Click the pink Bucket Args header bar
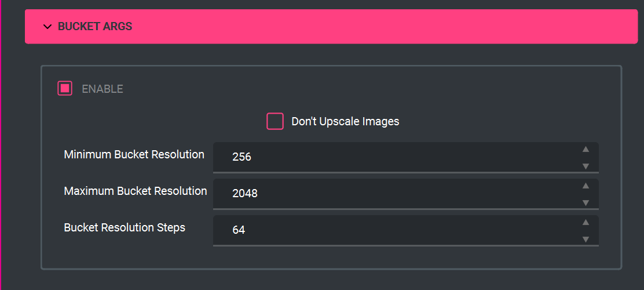This screenshot has width=644, height=290. point(376,27)
